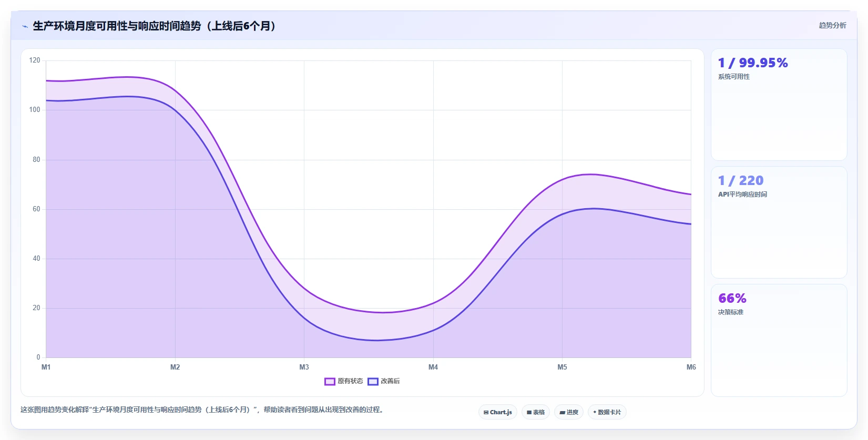Select the 进度 tag chip
Image resolution: width=868 pixels, height=440 pixels.
coord(569,412)
